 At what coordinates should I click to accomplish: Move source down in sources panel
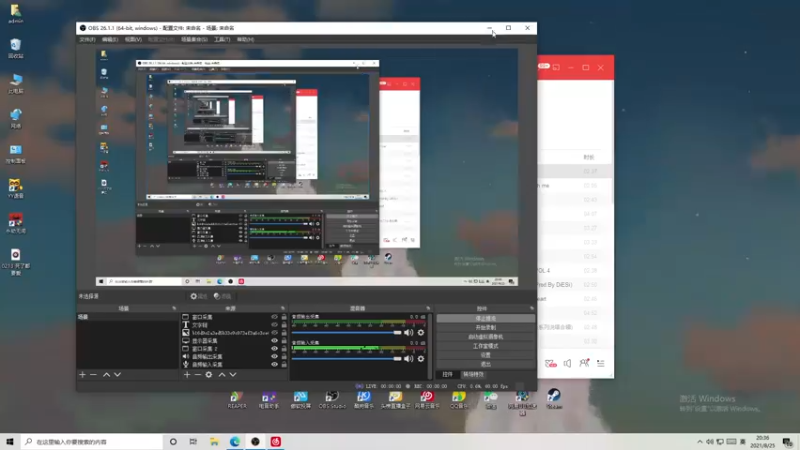tap(233, 374)
